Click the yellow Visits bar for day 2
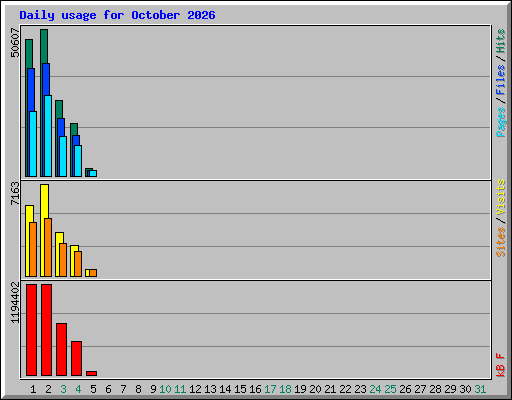This screenshot has height=400, width=512. click(44, 201)
